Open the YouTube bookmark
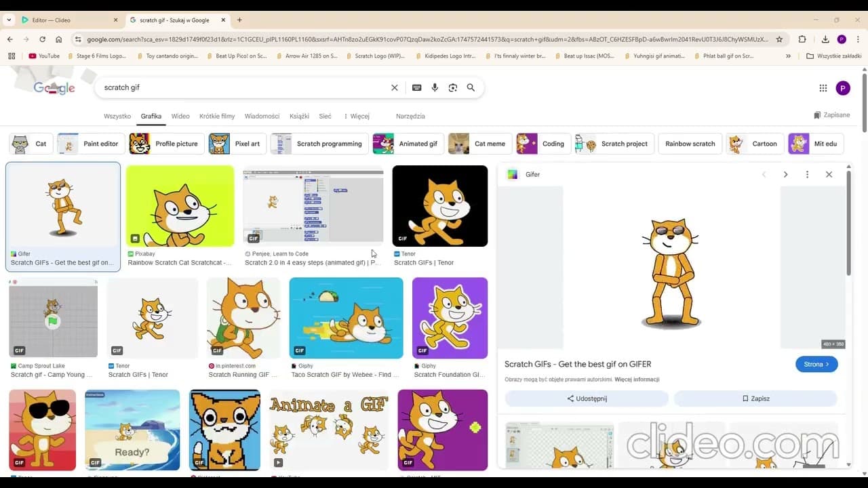Image resolution: width=868 pixels, height=488 pixels. click(44, 56)
